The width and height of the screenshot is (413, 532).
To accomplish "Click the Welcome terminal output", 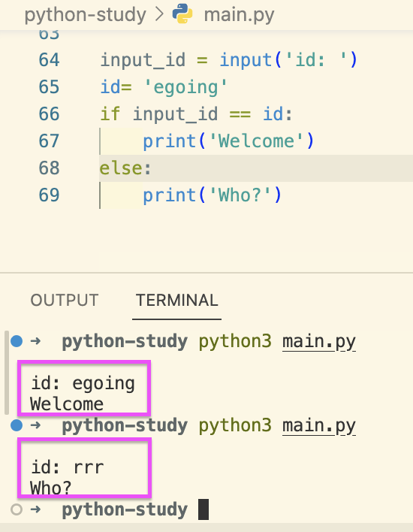I will click(x=67, y=404).
